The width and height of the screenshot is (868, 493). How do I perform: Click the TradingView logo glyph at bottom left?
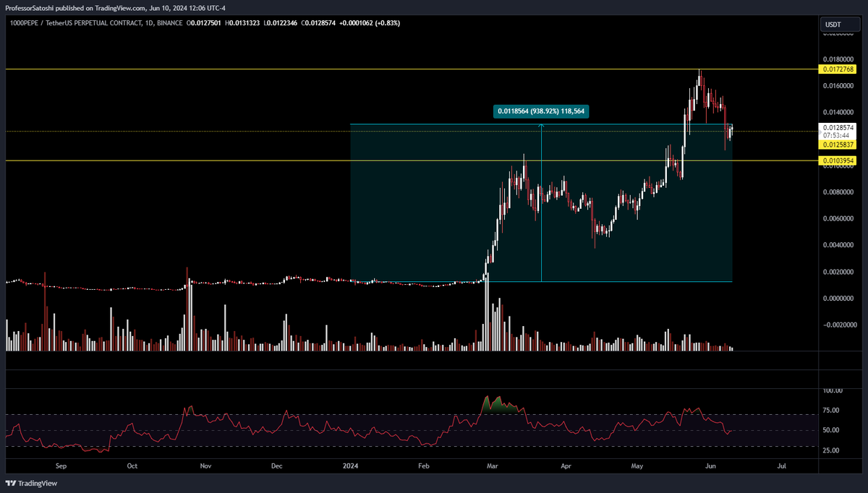(12, 482)
